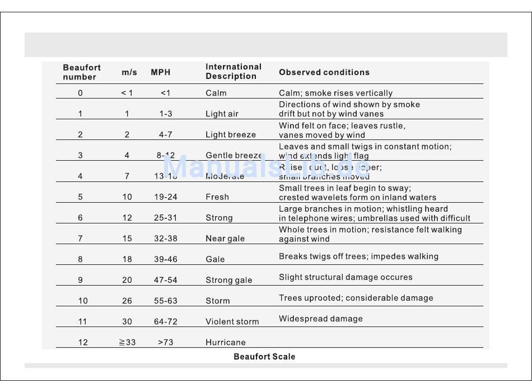
Task: Select the Violent storm row label
Action: coord(232,321)
